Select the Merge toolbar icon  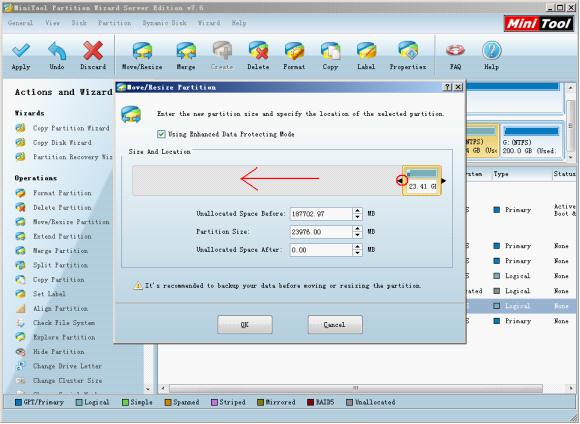tap(186, 51)
